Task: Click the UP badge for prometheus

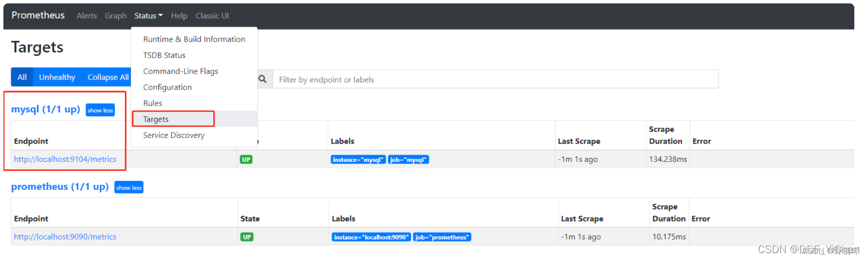Action: [246, 237]
